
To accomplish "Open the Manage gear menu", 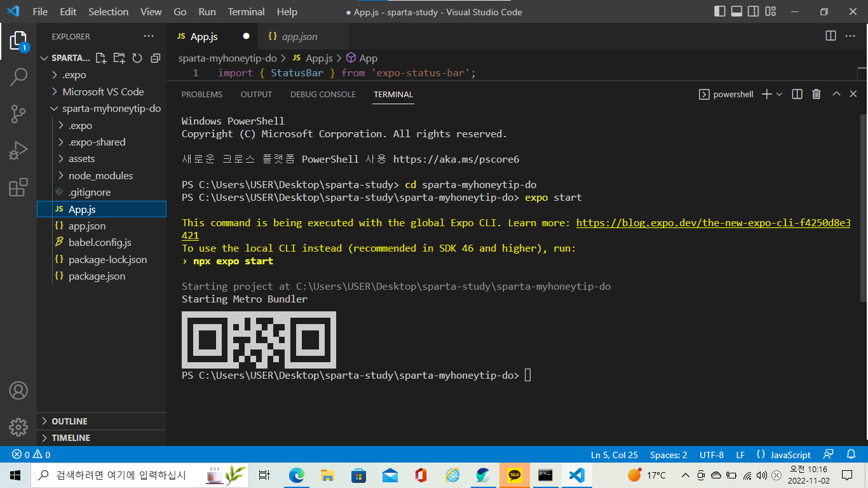I will [x=18, y=427].
